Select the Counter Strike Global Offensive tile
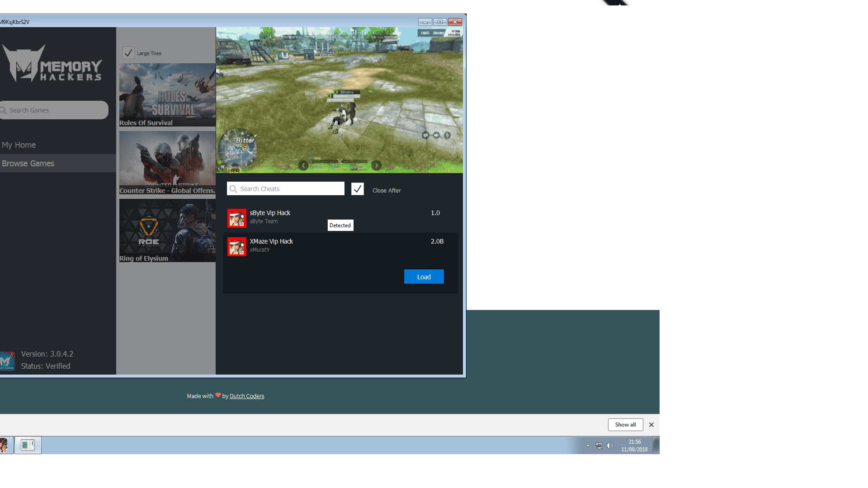The width and height of the screenshot is (868, 488). (167, 163)
